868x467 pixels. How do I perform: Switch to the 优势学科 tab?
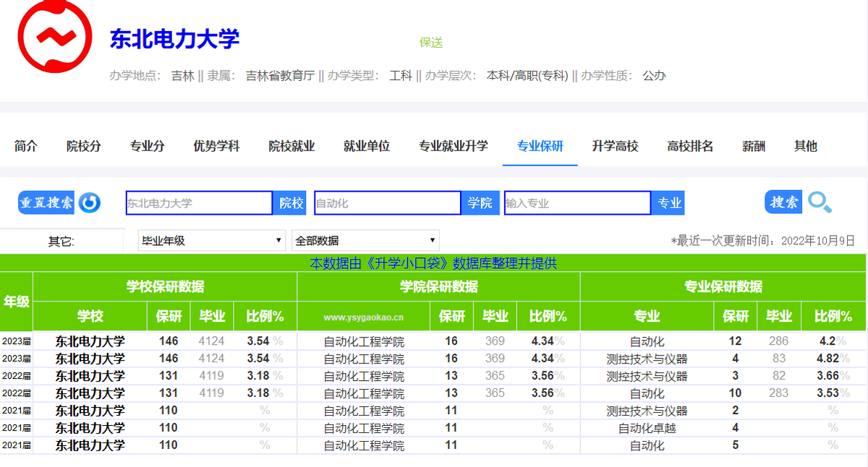[216, 146]
